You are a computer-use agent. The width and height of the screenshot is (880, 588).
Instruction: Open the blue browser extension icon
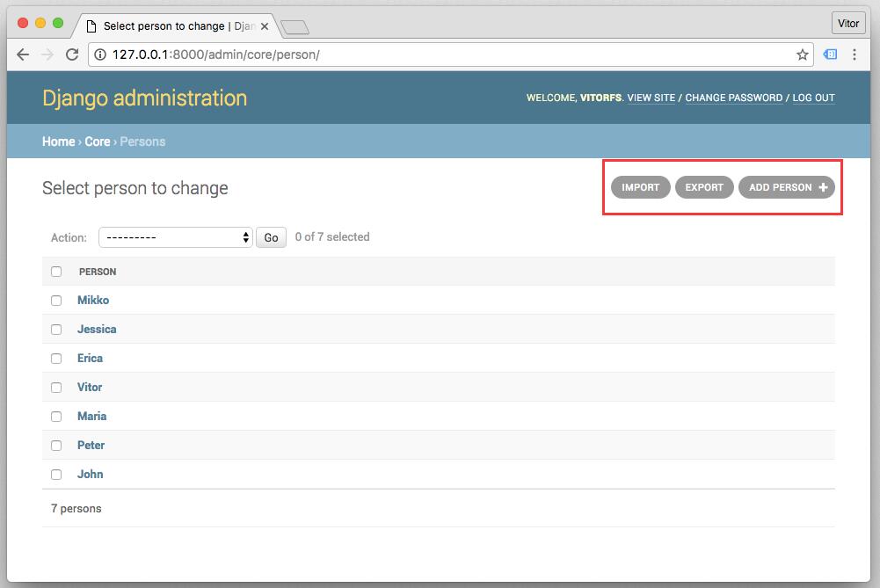pos(830,54)
